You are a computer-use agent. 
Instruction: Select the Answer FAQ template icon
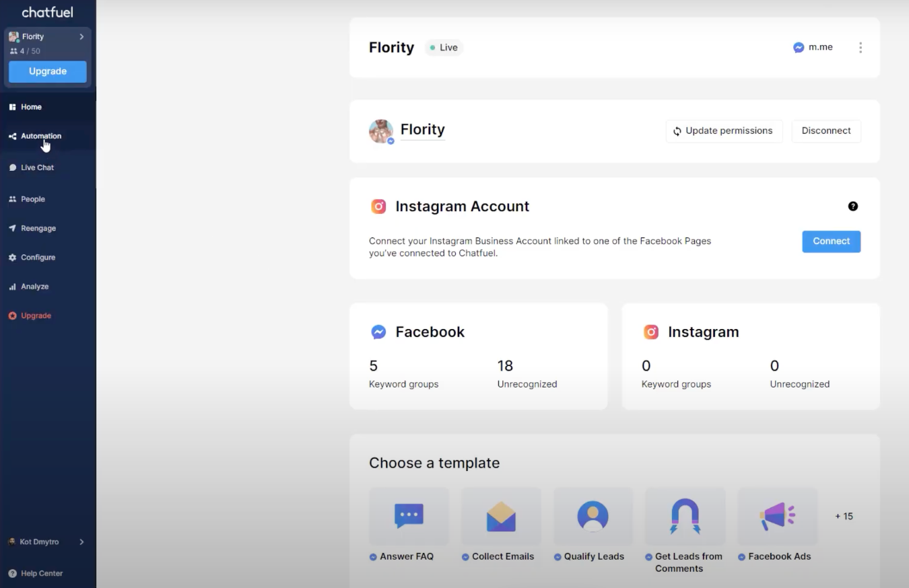coord(409,516)
